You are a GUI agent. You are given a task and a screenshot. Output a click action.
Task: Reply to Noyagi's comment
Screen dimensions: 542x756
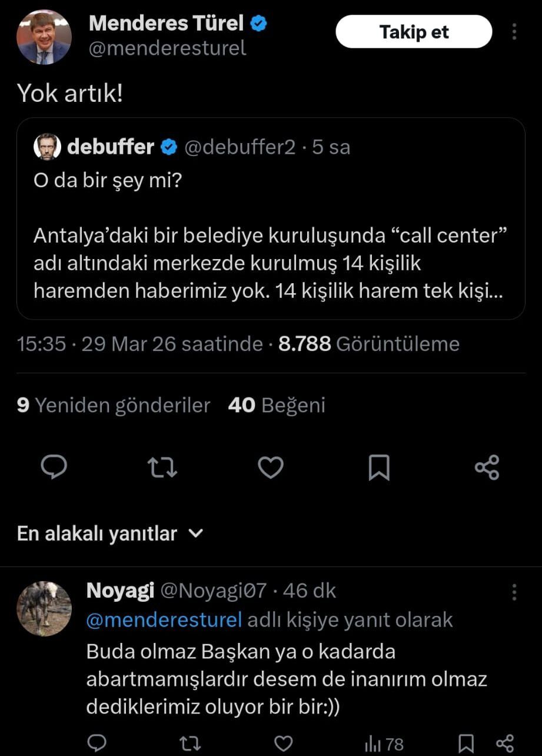click(97, 743)
